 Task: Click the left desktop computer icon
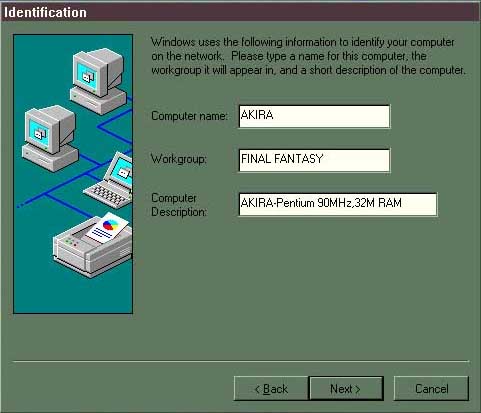point(50,137)
